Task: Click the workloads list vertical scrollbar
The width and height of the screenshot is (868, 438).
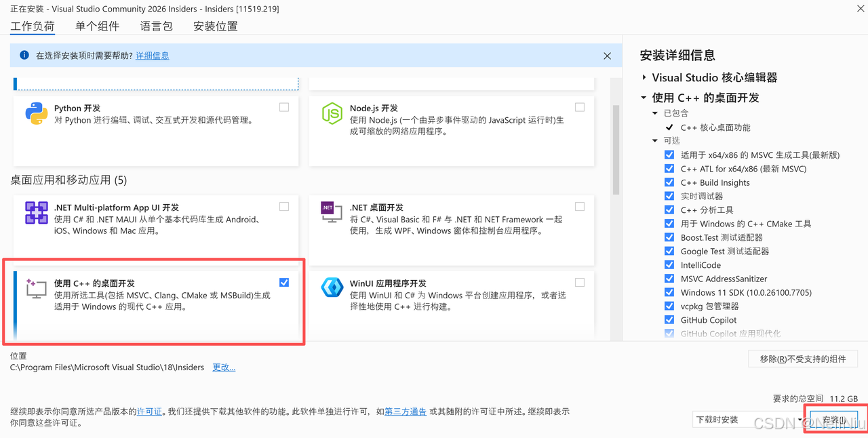Action: coord(616,149)
